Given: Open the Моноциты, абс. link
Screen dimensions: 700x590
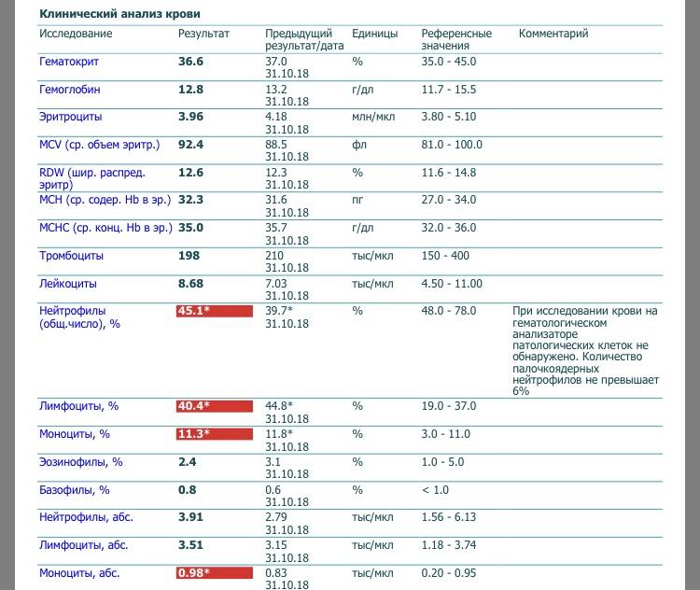Looking at the screenshot, I should [79, 573].
